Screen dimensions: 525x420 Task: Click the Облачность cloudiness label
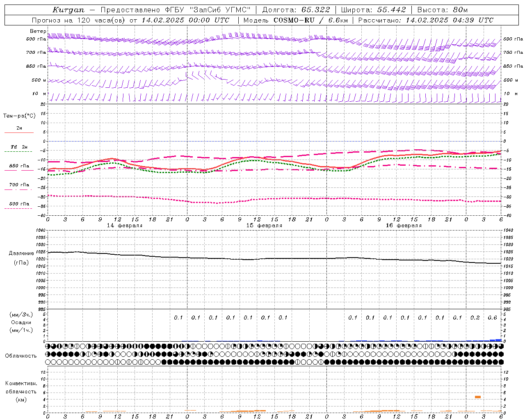pyautogui.click(x=21, y=356)
